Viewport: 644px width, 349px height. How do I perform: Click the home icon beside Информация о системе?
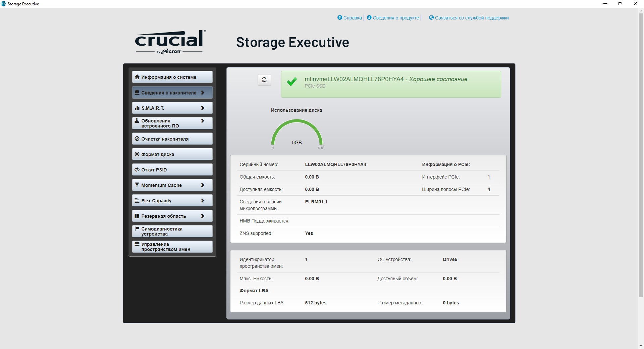coord(137,77)
